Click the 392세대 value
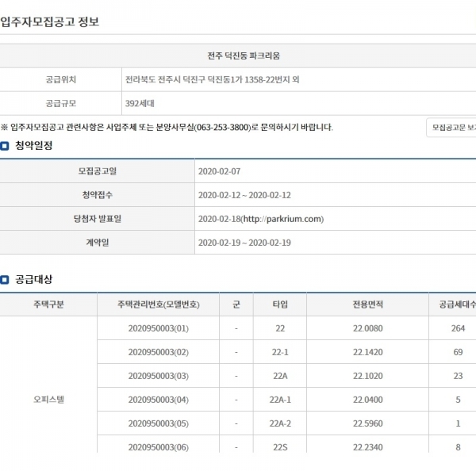 [140, 104]
